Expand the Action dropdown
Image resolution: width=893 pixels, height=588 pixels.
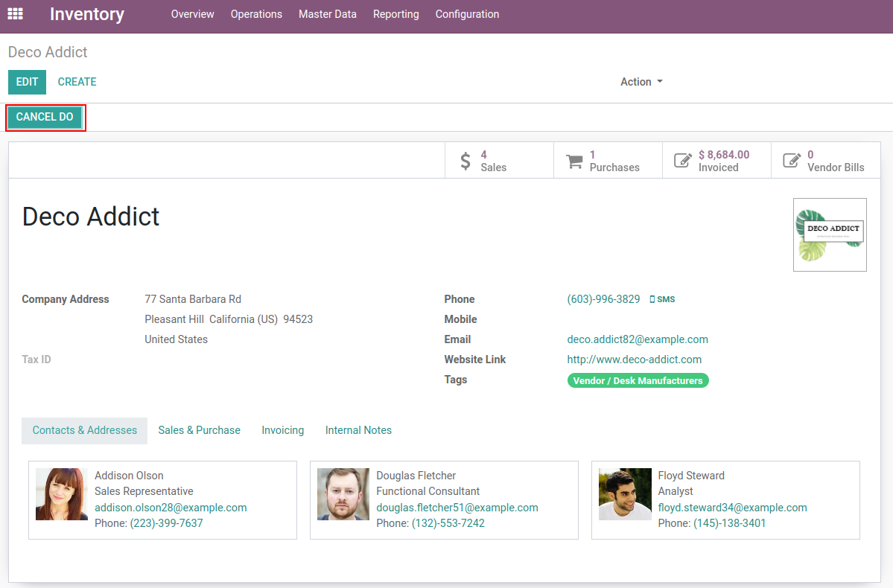click(641, 82)
